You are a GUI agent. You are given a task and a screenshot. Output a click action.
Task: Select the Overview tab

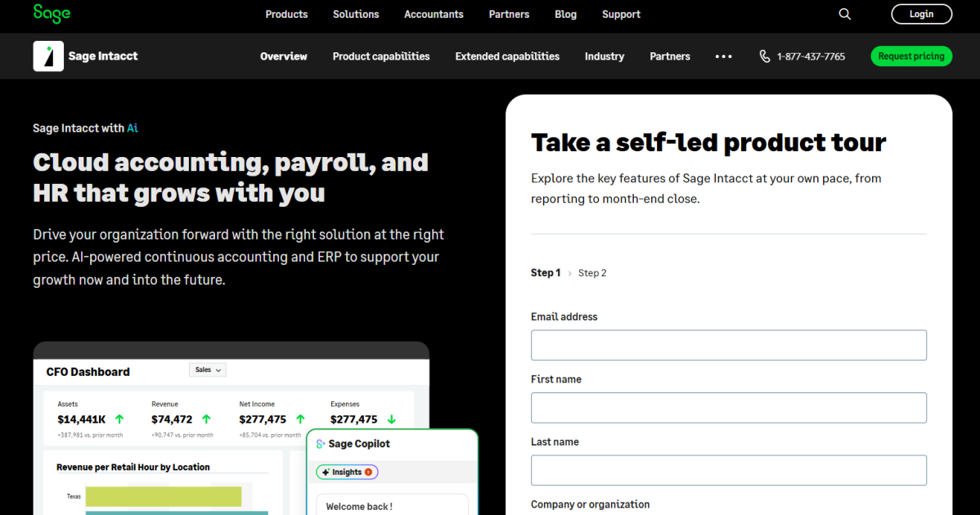pyautogui.click(x=284, y=56)
